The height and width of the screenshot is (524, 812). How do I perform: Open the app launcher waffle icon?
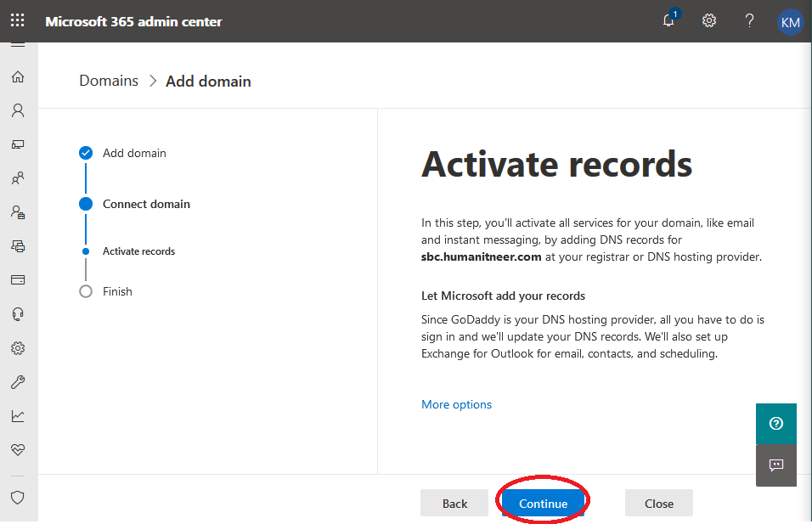(18, 20)
